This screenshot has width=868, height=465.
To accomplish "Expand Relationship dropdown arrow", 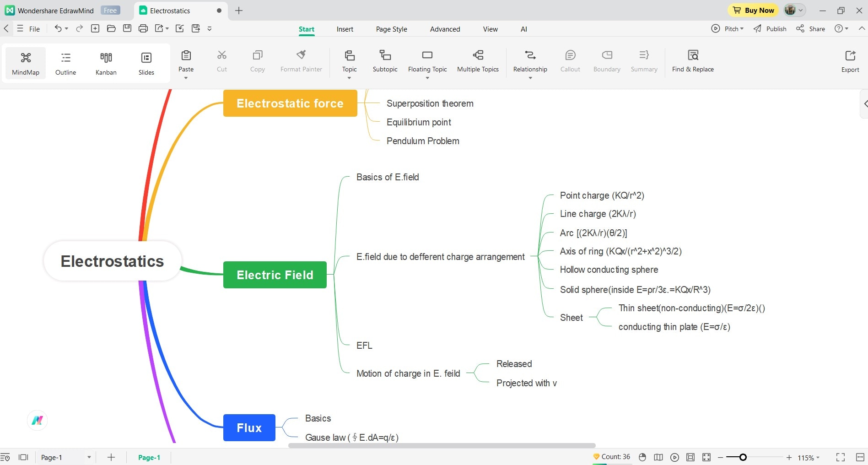I will tap(530, 78).
